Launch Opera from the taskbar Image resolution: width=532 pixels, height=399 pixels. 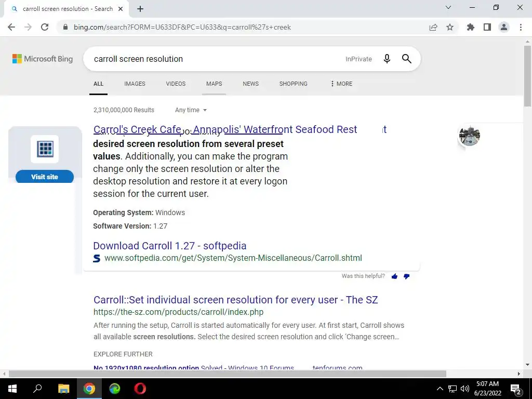pyautogui.click(x=140, y=389)
